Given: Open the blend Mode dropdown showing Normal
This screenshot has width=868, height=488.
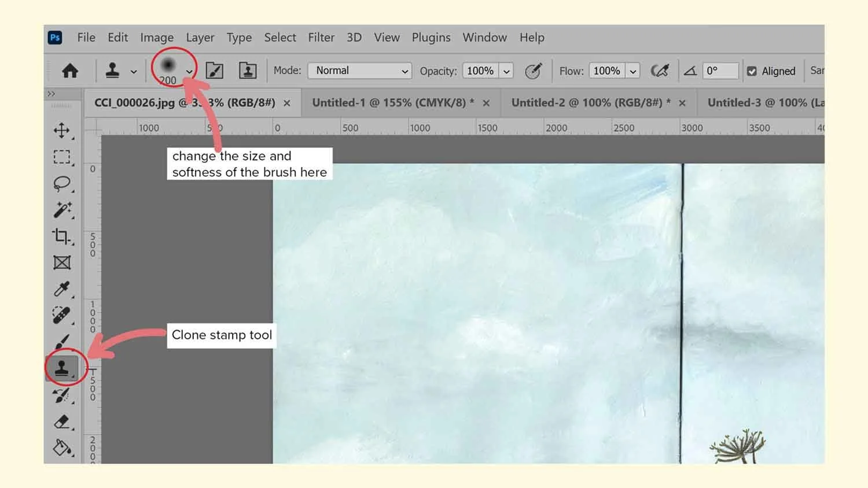Looking at the screenshot, I should [359, 71].
